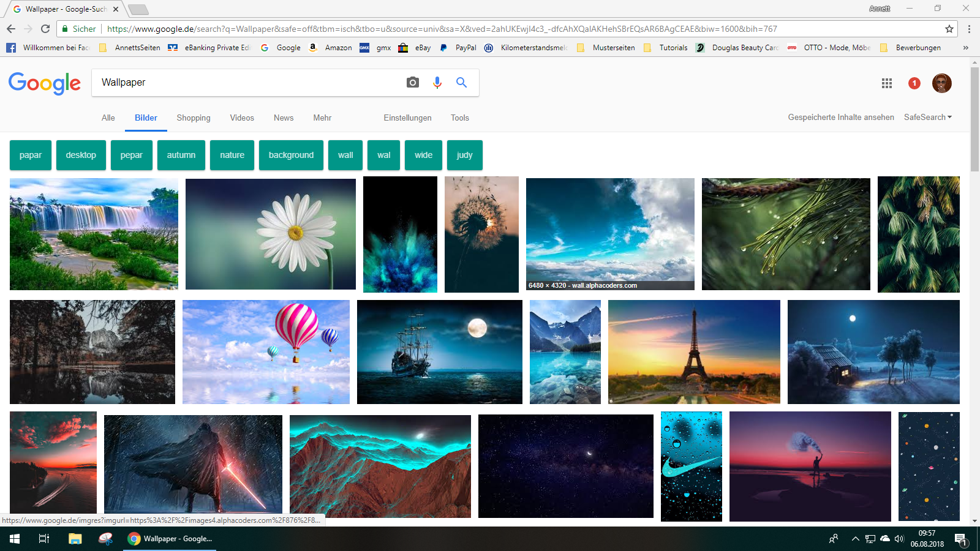Open File Explorer from the taskbar
The height and width of the screenshot is (551, 980).
click(75, 539)
